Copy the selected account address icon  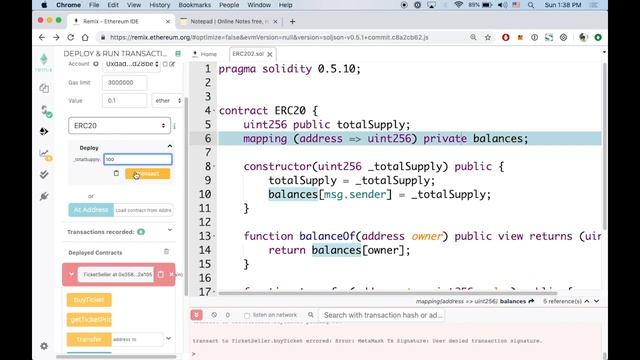click(x=165, y=64)
